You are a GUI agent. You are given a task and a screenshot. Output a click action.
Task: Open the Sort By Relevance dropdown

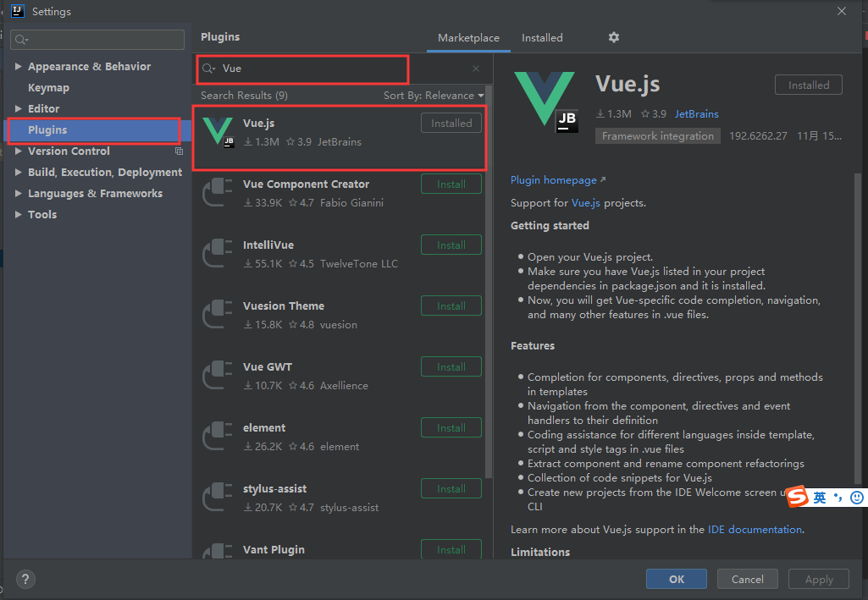(x=434, y=95)
